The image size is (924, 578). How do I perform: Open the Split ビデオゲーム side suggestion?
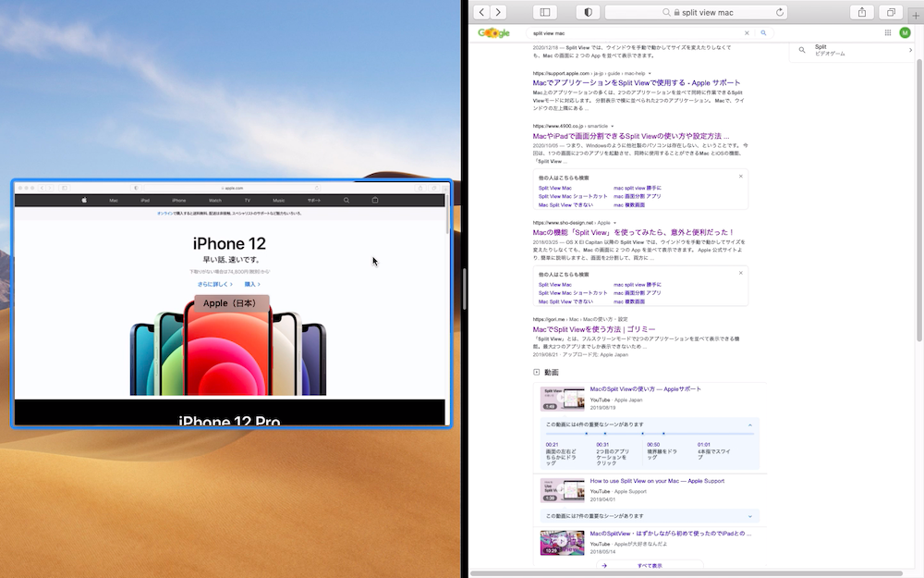pos(852,50)
